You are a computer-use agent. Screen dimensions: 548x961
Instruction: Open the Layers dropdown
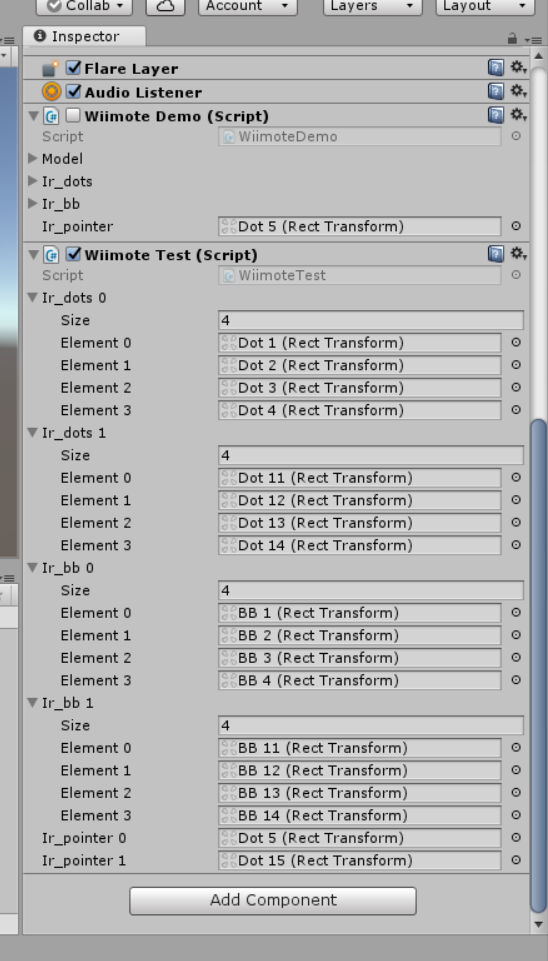[x=373, y=6]
